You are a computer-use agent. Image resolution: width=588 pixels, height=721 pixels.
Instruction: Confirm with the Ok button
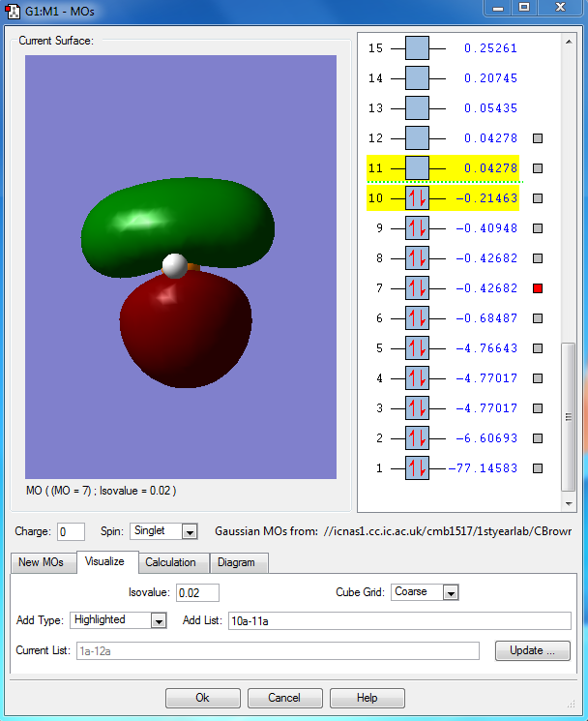coord(202,698)
